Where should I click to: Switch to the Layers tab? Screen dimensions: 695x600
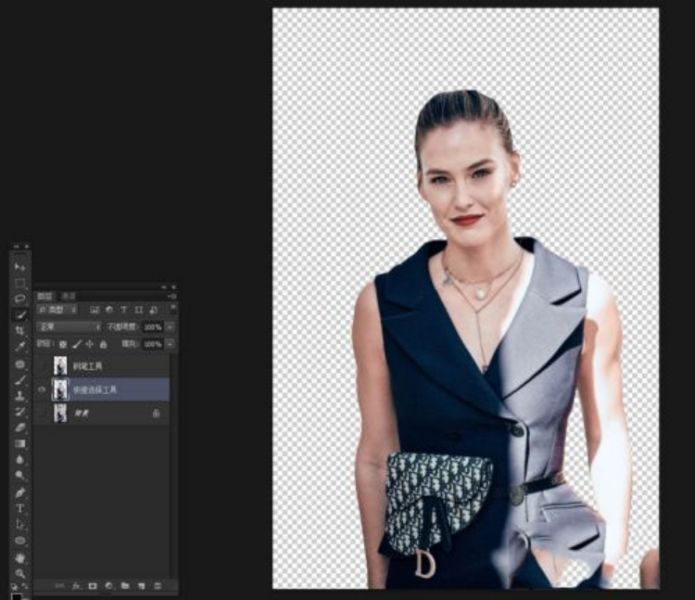(x=44, y=296)
